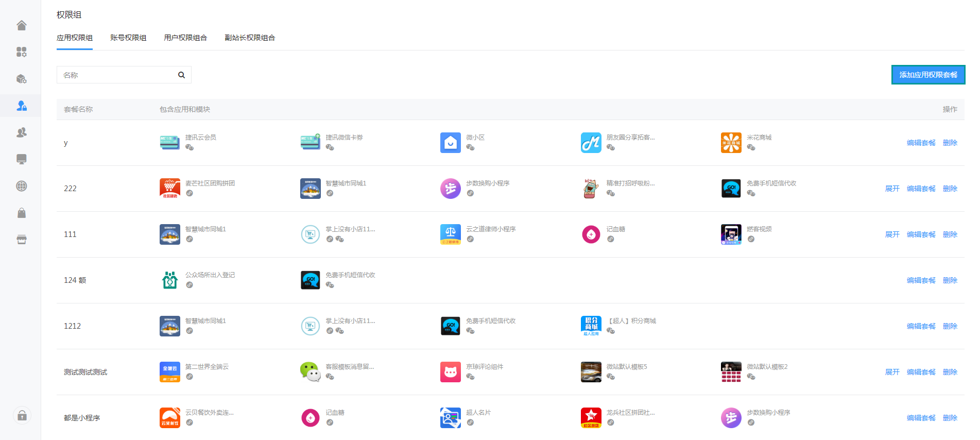Open the shopping bag sidebar icon
Image resolution: width=980 pixels, height=440 pixels.
tap(22, 213)
